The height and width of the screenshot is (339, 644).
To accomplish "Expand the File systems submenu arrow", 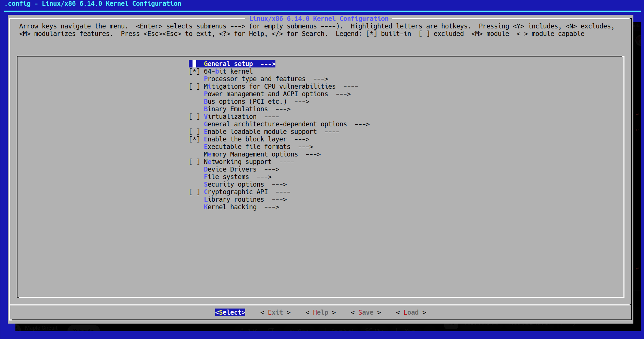I will (264, 177).
